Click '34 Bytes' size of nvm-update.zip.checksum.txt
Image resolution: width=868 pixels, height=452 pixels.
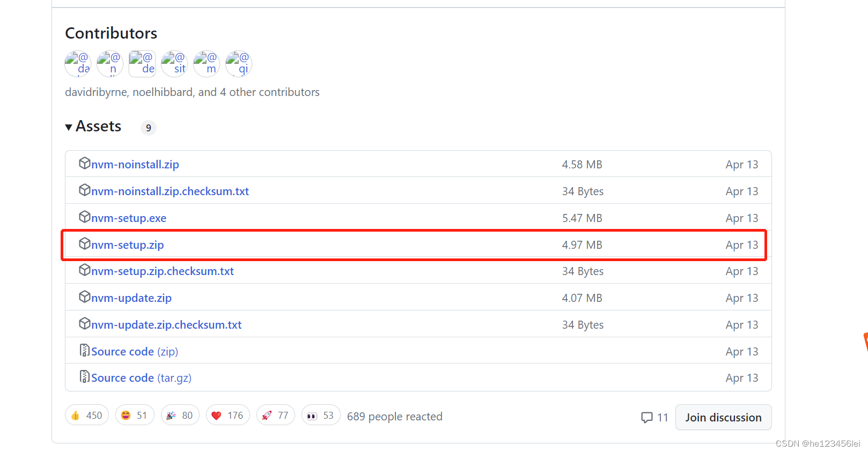(x=583, y=325)
